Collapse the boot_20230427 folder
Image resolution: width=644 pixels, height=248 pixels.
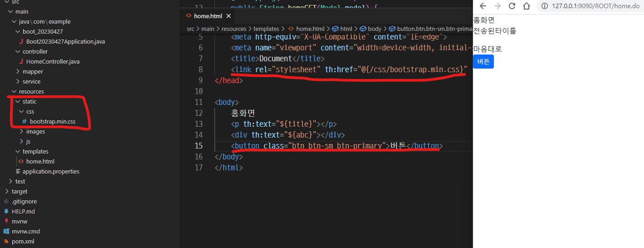(17, 31)
